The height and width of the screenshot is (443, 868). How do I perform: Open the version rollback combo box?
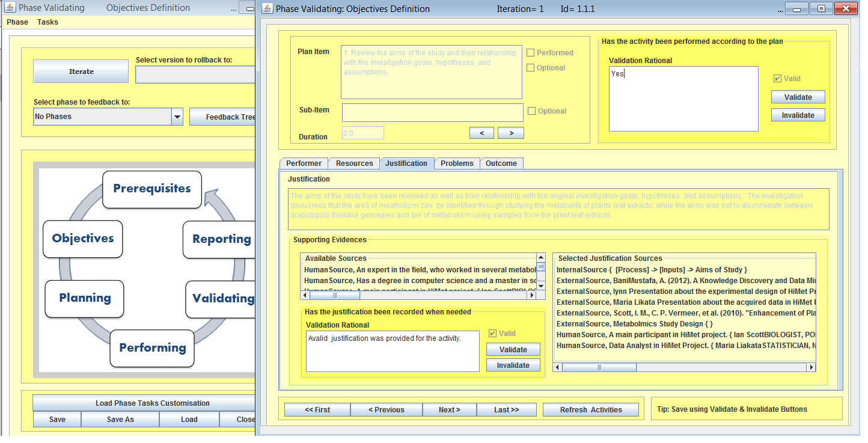(195, 75)
